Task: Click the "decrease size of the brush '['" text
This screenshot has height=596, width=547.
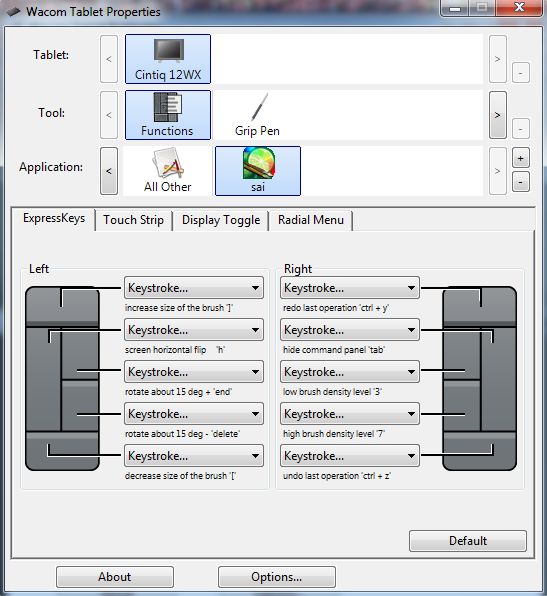Action: coord(181,476)
